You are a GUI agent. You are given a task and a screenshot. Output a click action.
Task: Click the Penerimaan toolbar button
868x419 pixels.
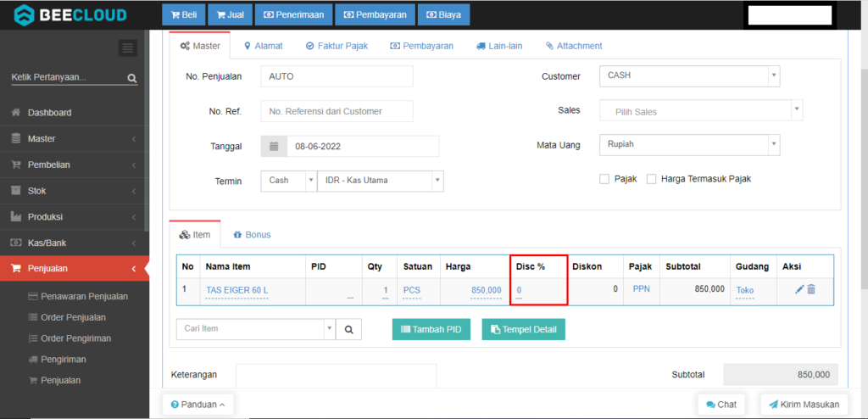[x=293, y=15]
